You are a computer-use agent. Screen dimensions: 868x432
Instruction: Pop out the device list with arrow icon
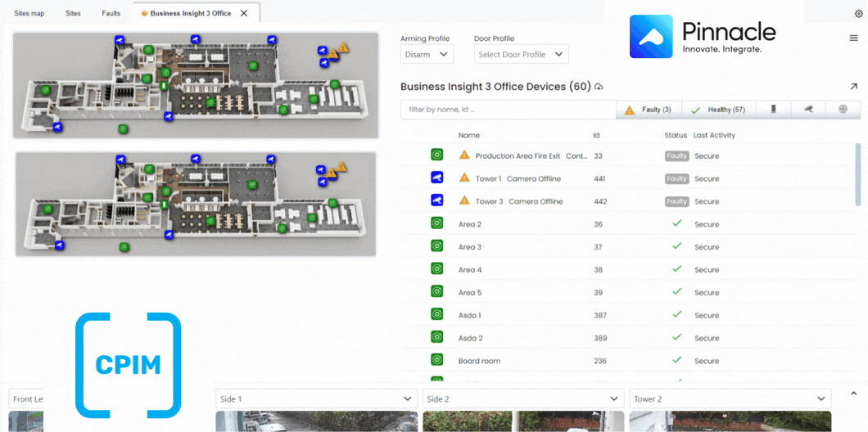coord(853,86)
